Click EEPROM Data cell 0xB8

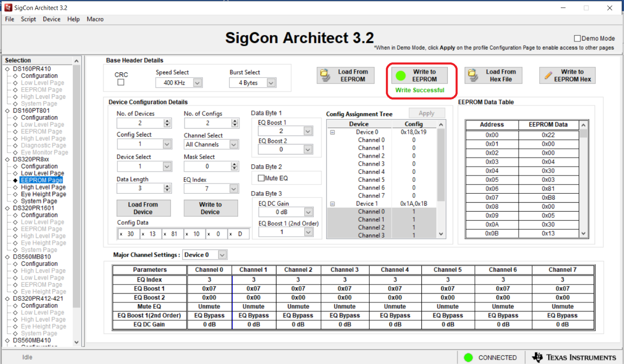[548, 197]
